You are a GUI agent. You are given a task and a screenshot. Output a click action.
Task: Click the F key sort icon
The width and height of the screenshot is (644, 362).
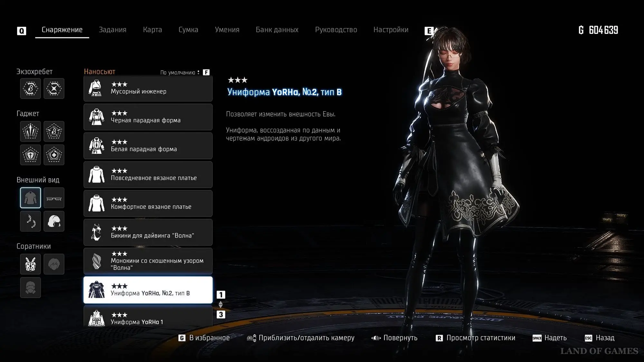click(x=206, y=72)
